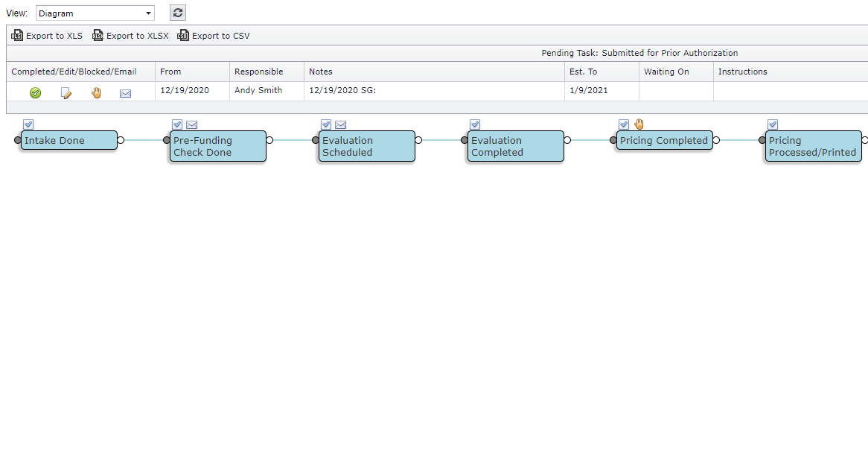The width and height of the screenshot is (868, 459).
Task: Open the View dropdown showing Diagram
Action: pos(95,13)
